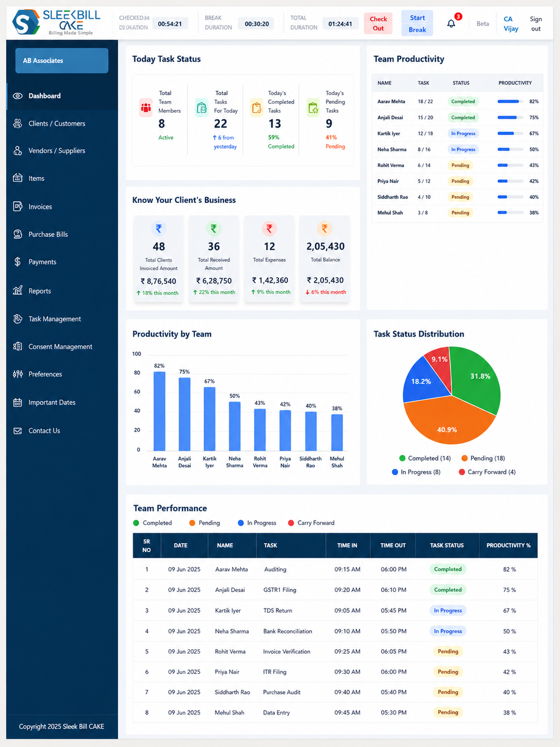
Task: Click the Pending legend in Team Performance
Action: [205, 523]
